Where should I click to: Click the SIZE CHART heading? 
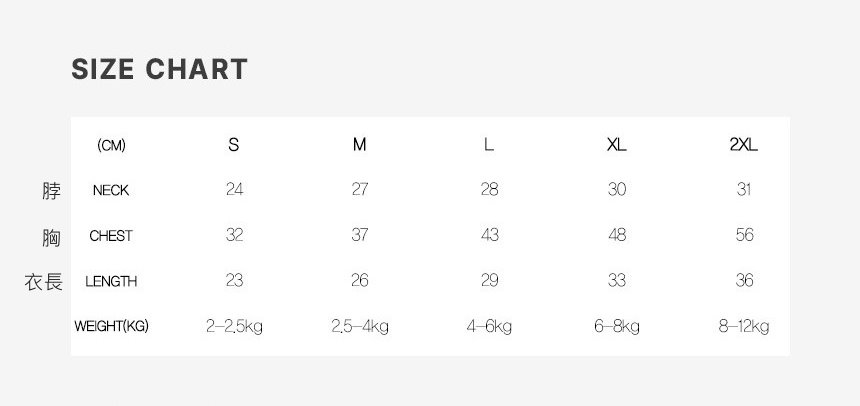click(x=159, y=69)
